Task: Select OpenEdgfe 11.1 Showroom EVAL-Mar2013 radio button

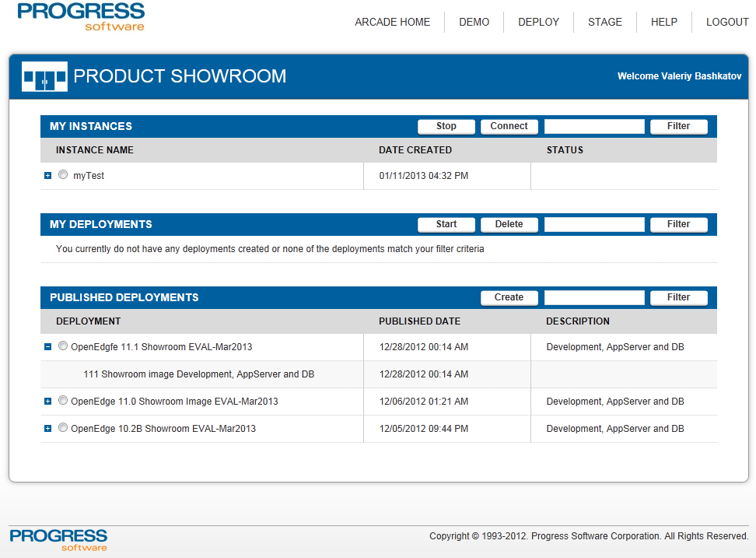Action: click(x=63, y=346)
